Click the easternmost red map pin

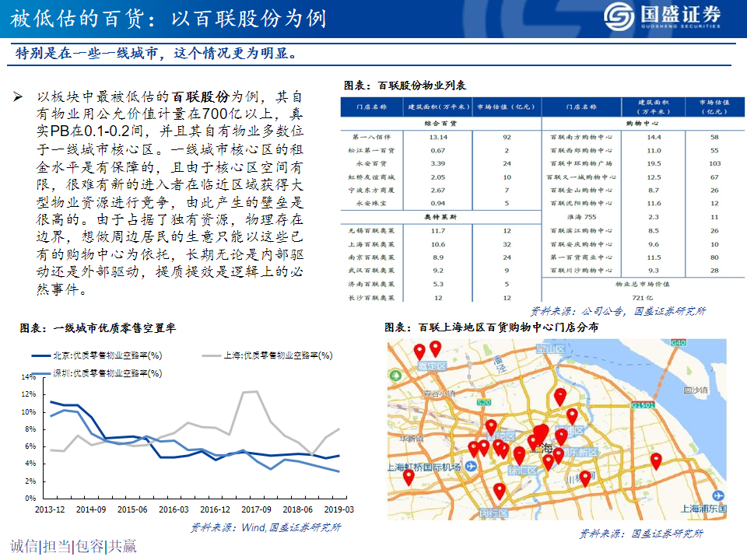tap(656, 461)
